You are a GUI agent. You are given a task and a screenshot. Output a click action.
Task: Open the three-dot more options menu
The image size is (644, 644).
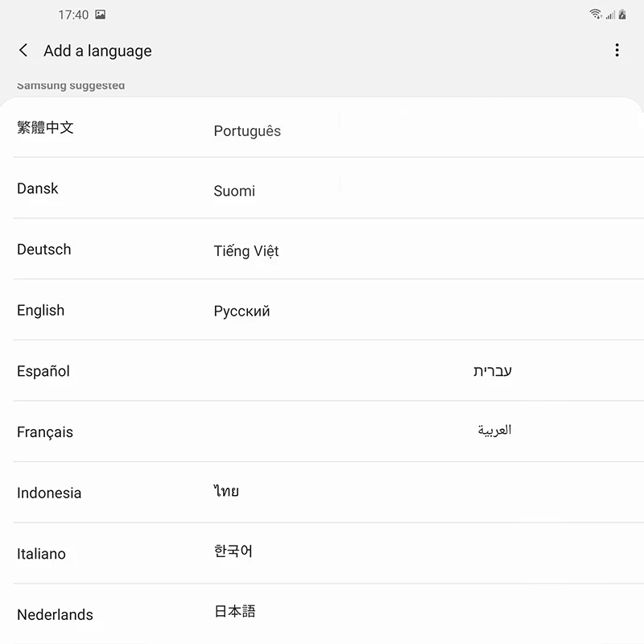click(617, 50)
